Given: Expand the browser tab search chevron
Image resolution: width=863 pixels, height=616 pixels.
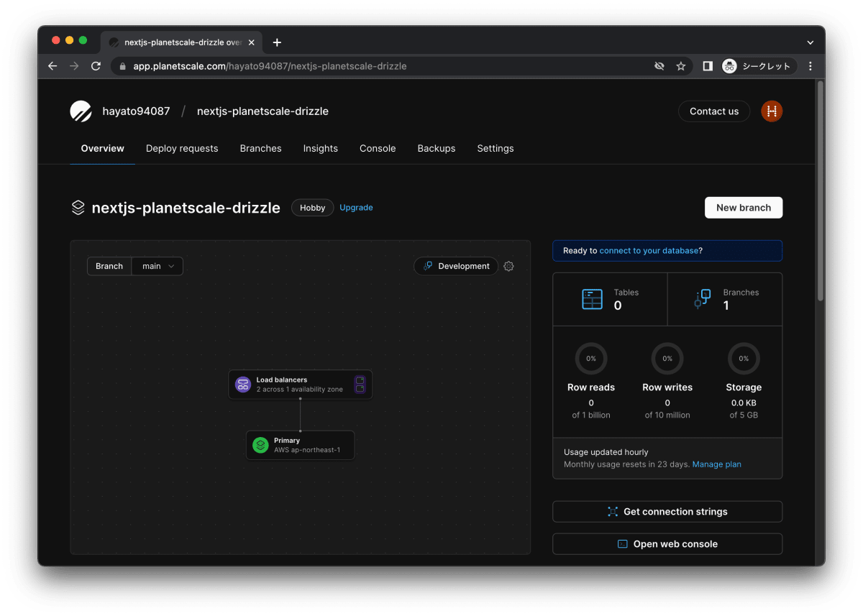Looking at the screenshot, I should click(811, 42).
